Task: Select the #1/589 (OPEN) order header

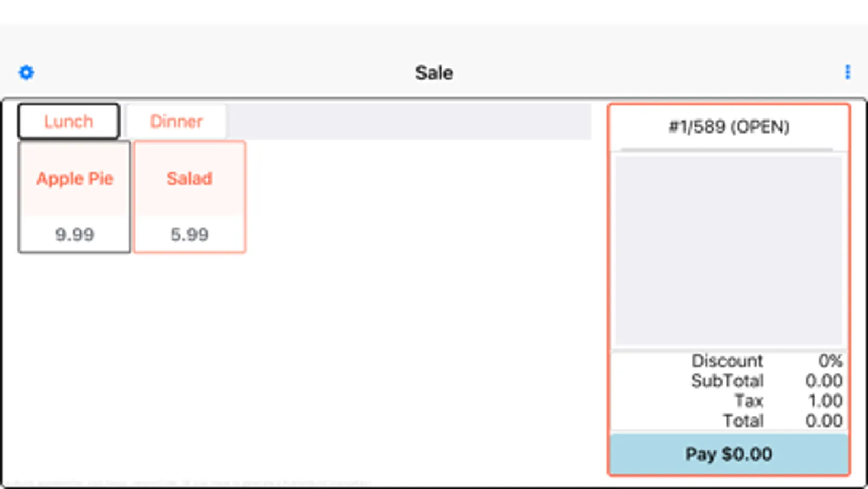Action: pos(728,127)
